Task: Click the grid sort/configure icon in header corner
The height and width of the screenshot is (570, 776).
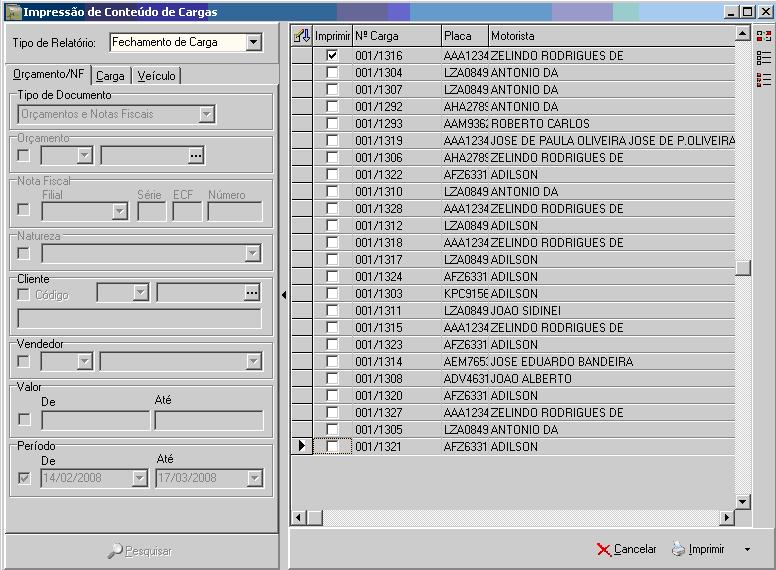Action: point(301,36)
